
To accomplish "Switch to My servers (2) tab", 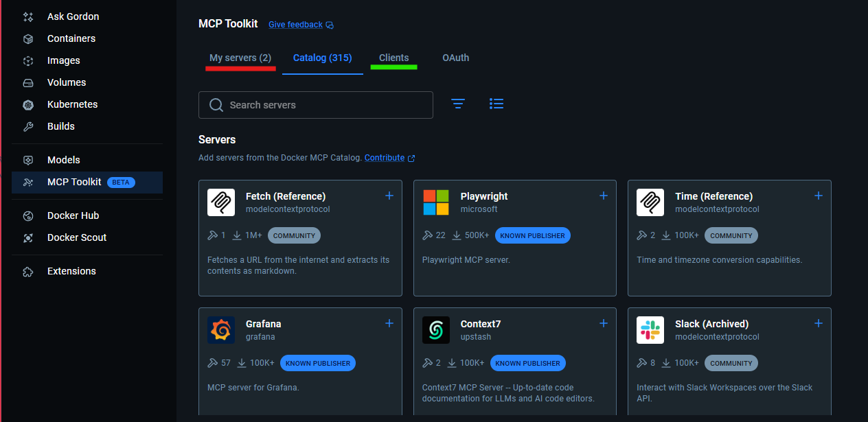I will coord(240,58).
